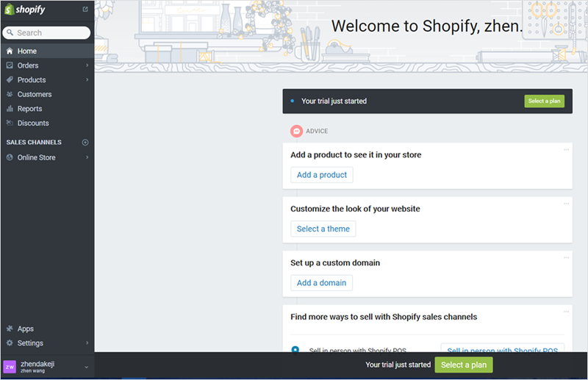This screenshot has width=588, height=380.
Task: Click 'Your trial just started' in bottom bar
Action: click(398, 365)
